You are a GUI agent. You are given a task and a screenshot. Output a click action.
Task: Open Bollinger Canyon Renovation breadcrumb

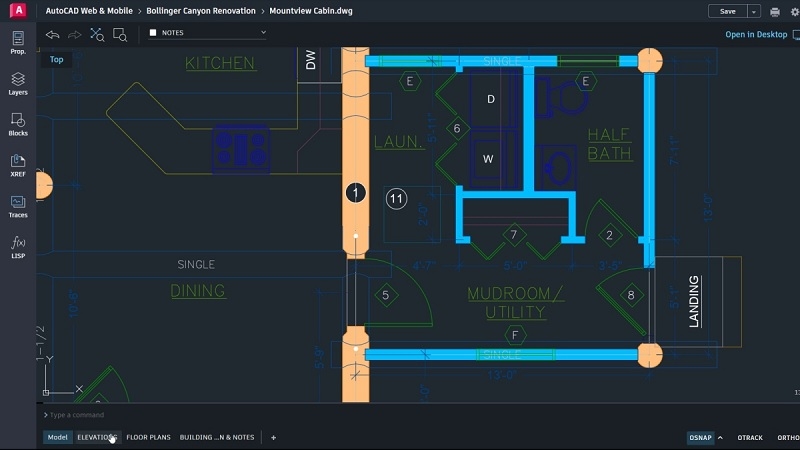coord(201,11)
